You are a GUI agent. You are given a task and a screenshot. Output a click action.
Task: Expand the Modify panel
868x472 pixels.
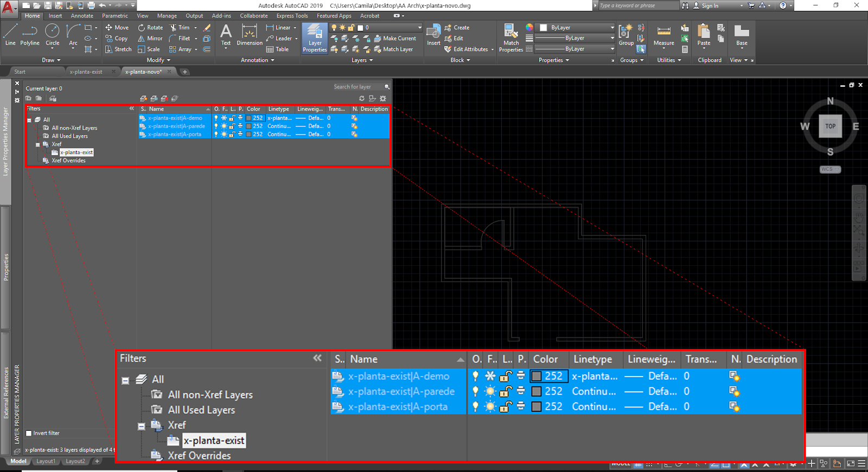[158, 60]
